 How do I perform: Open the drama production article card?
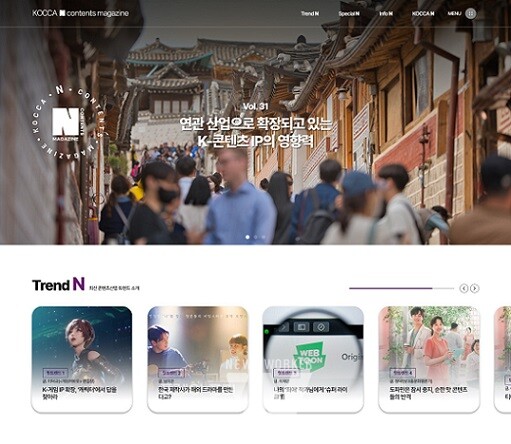[198, 360]
